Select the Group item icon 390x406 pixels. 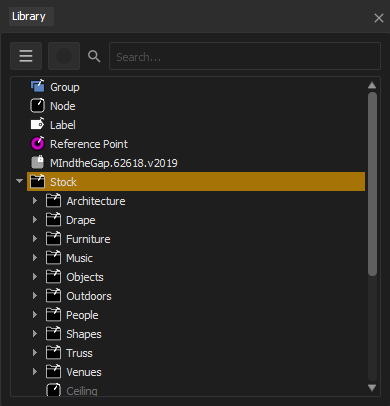point(38,87)
